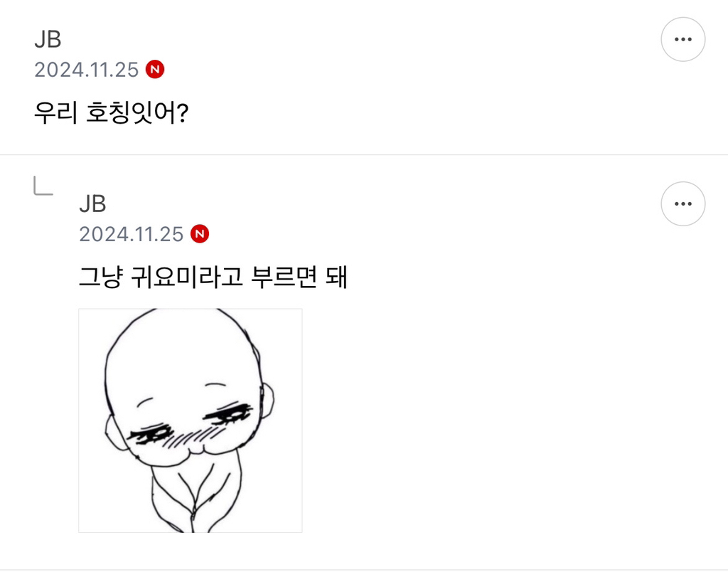Viewport: 728px width, 572px height.
Task: Click the 2024.11.25 date on the first comment
Action: pyautogui.click(x=86, y=70)
